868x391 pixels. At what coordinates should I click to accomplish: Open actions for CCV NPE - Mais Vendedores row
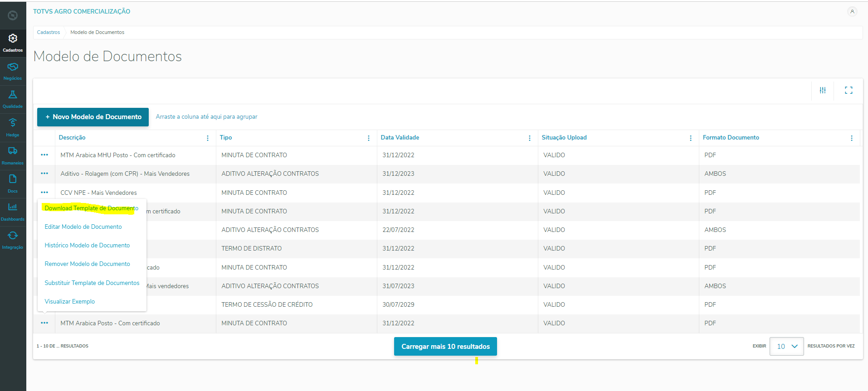[44, 193]
